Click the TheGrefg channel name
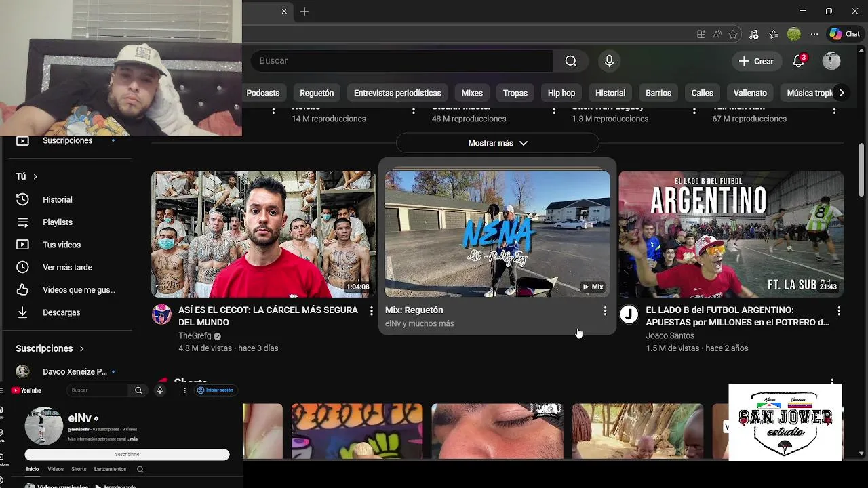 coord(195,335)
